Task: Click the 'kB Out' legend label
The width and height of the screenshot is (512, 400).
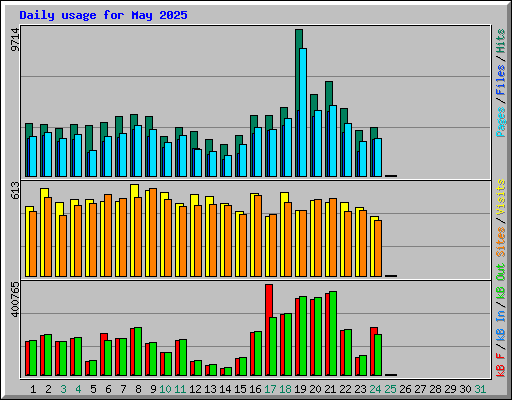Action: point(501,282)
